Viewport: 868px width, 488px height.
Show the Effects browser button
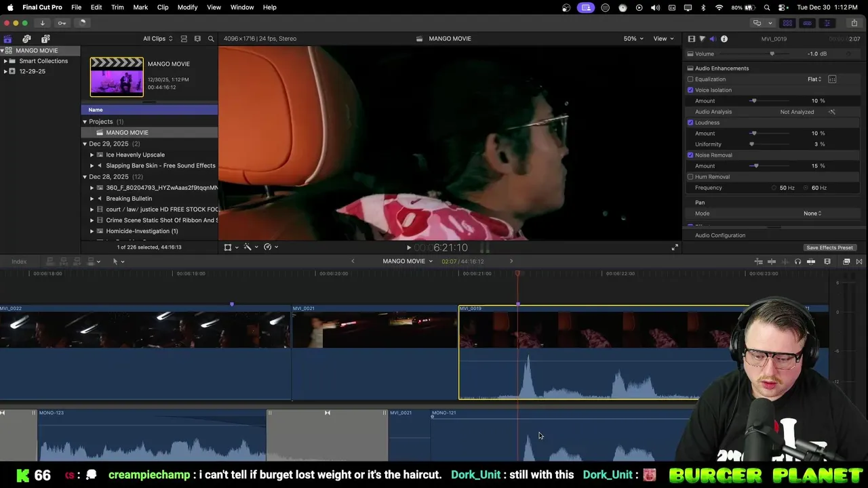846,262
